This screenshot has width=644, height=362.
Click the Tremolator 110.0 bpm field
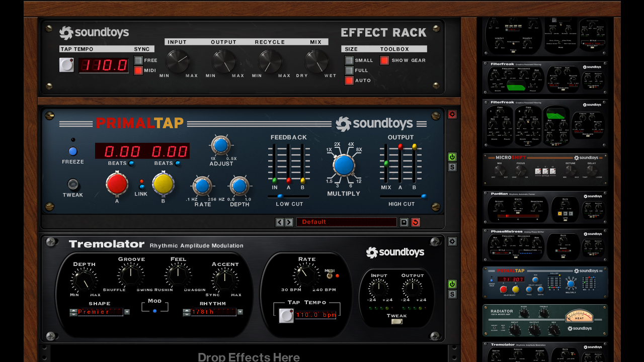pos(316,315)
